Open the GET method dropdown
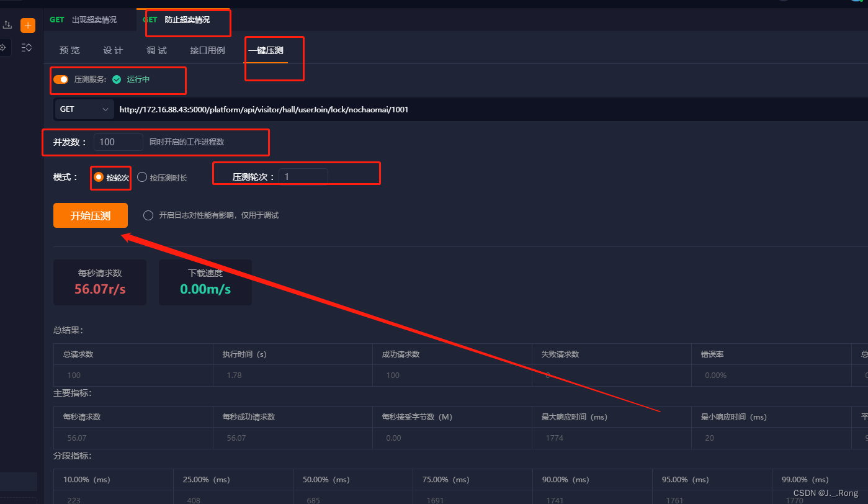This screenshot has height=504, width=868. pos(84,109)
